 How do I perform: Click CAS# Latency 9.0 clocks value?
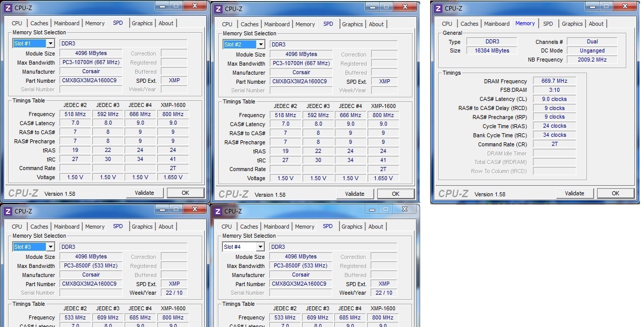[554, 99]
